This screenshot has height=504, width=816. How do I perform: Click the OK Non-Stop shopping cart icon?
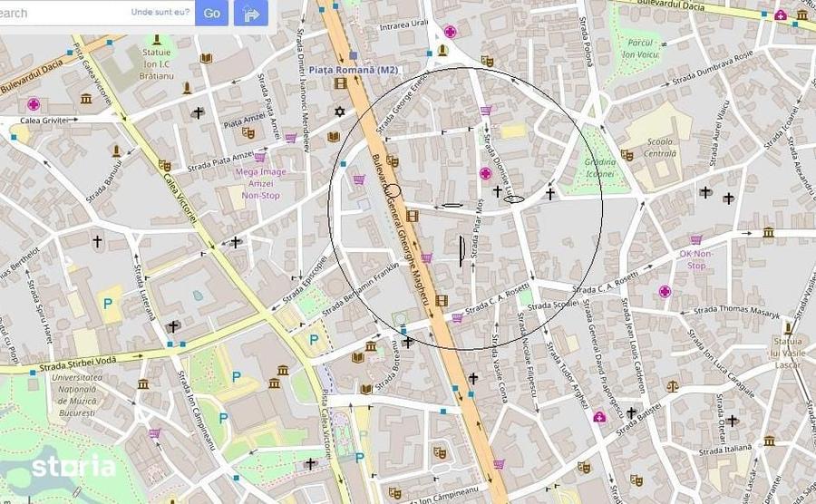pyautogui.click(x=695, y=240)
